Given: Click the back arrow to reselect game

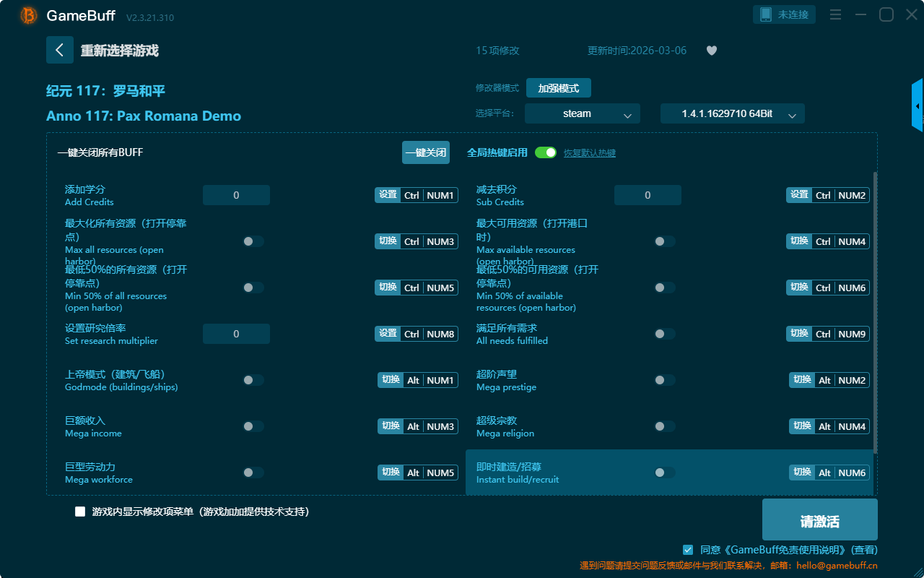Looking at the screenshot, I should click(x=60, y=50).
